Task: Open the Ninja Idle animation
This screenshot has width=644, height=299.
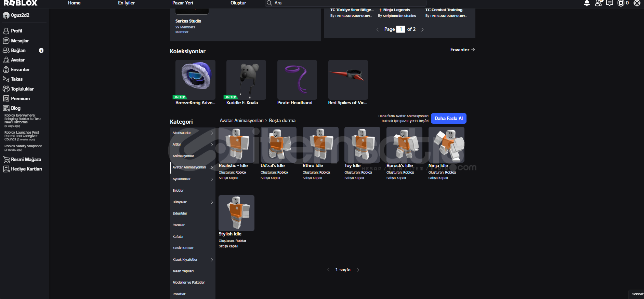Action: pos(446,145)
